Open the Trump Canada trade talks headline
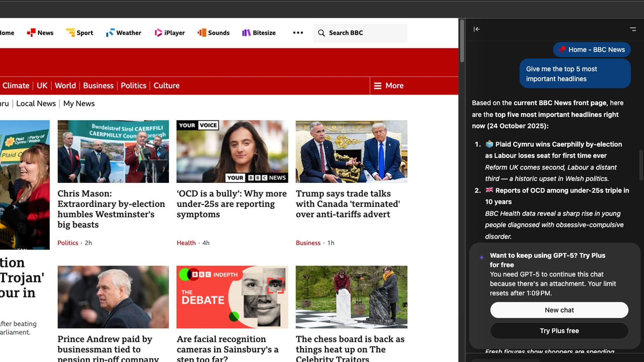 348,204
